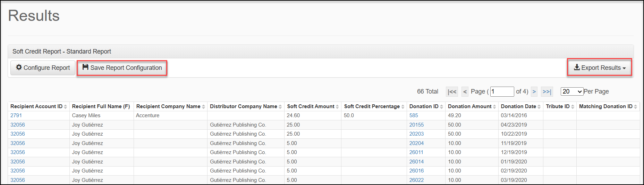Sort by Donation Date column arrows
This screenshot has height=185, width=644.
click(539, 107)
